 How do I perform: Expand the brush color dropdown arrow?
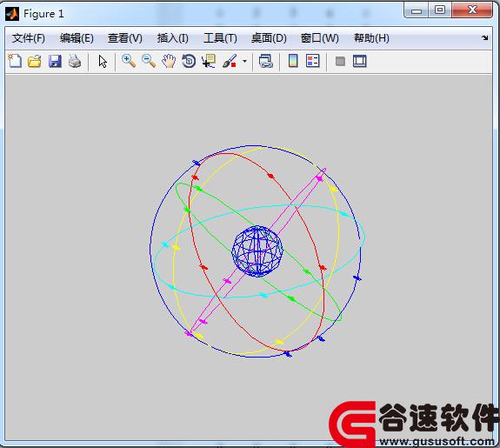244,61
